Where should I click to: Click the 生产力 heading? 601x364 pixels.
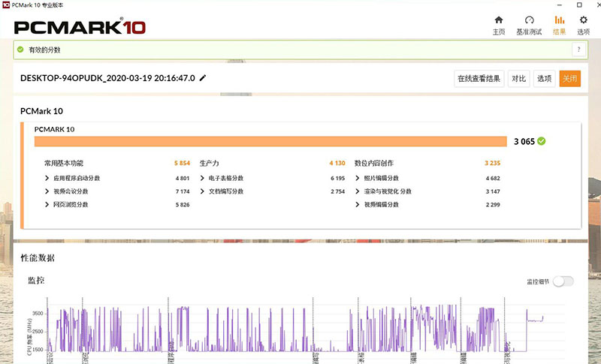[210, 163]
